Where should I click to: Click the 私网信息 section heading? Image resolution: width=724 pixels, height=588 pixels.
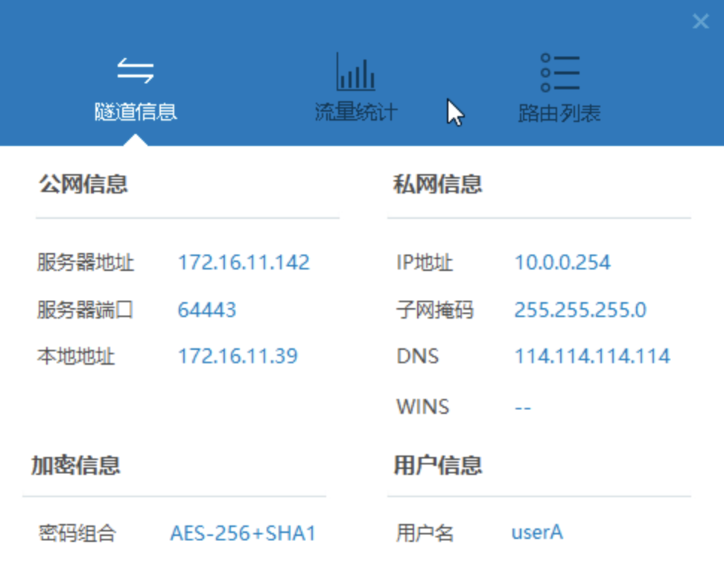click(x=438, y=184)
